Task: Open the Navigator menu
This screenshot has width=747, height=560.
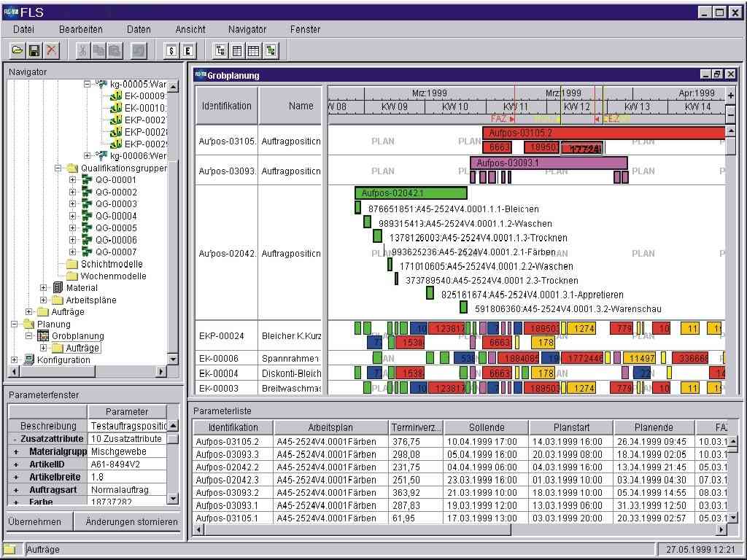Action: tap(247, 29)
